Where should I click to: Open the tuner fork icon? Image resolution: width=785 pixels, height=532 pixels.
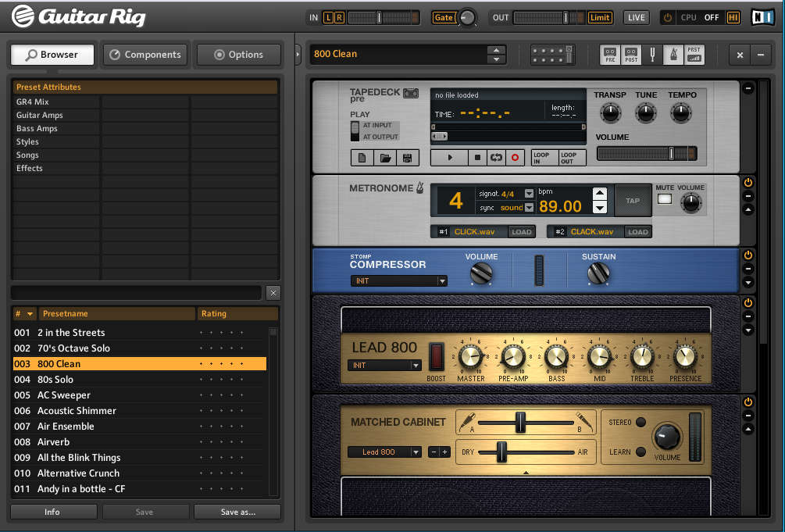click(652, 54)
